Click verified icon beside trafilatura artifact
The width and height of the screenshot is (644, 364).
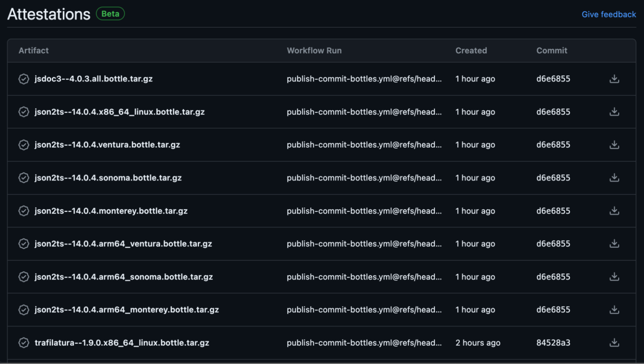click(24, 343)
